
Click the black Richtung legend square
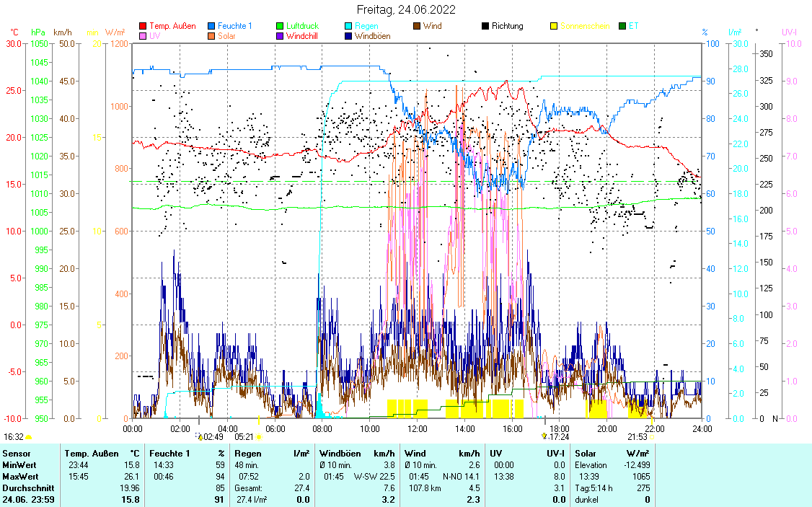point(486,26)
